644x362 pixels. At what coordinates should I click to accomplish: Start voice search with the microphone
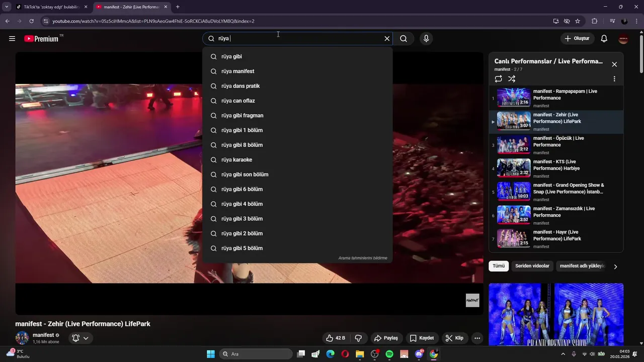(426, 39)
